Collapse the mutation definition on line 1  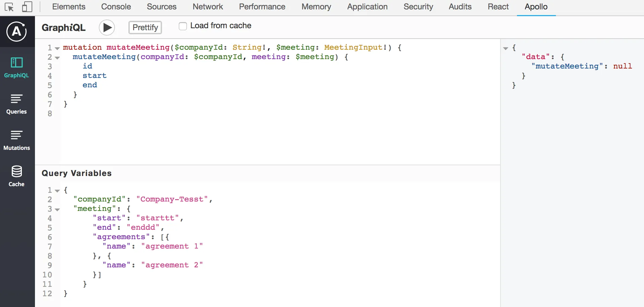(57, 48)
